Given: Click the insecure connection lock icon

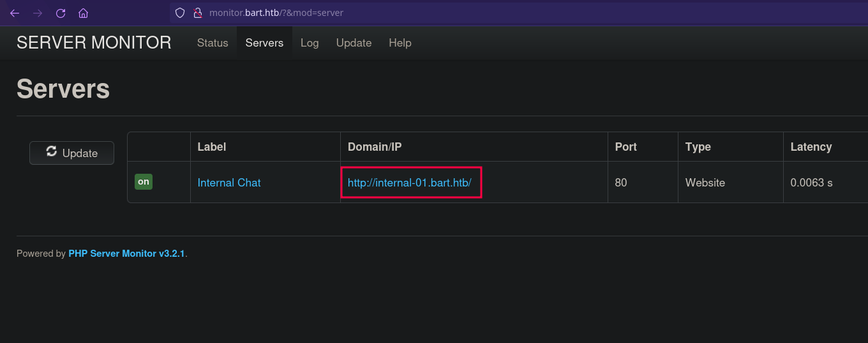Looking at the screenshot, I should point(197,13).
